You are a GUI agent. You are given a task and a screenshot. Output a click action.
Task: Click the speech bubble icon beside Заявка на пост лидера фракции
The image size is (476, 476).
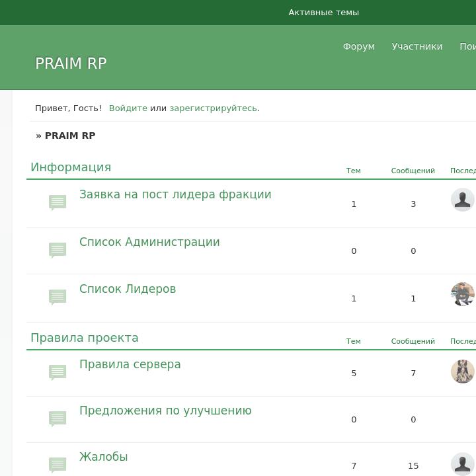(x=58, y=202)
